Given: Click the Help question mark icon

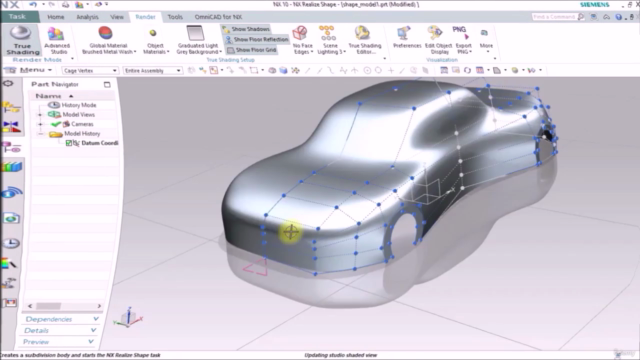Looking at the screenshot, I should point(619,17).
